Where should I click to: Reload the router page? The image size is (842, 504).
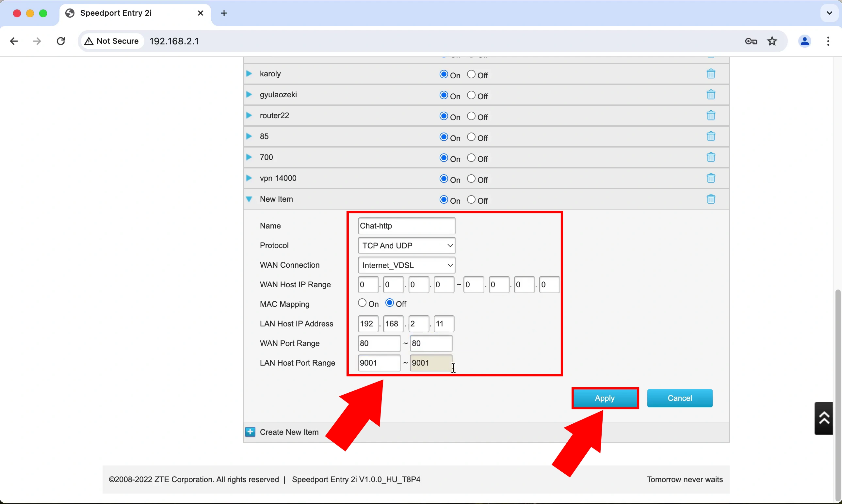(61, 41)
